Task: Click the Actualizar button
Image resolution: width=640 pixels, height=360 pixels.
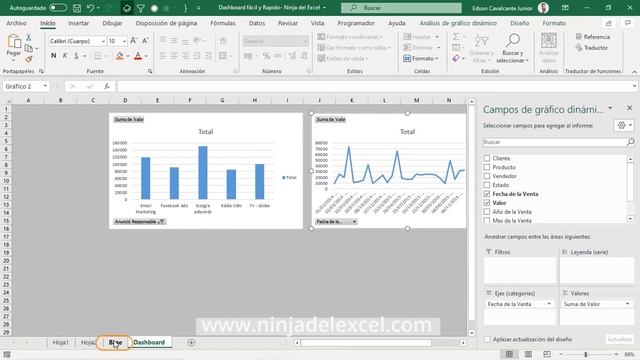Action: 619,339
